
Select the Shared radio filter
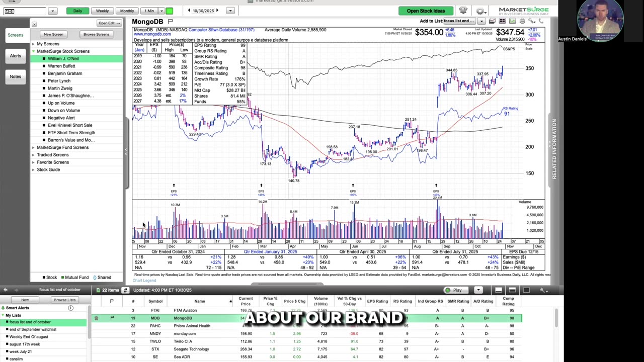[101, 278]
